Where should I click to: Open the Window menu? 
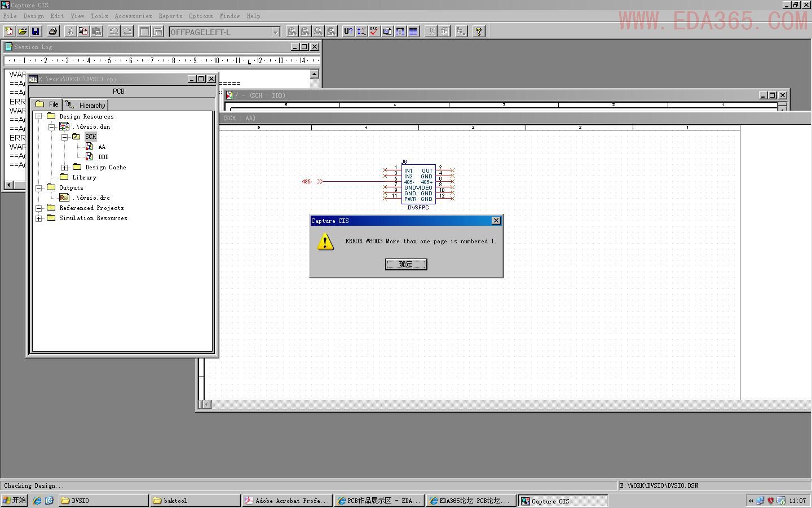(x=230, y=16)
